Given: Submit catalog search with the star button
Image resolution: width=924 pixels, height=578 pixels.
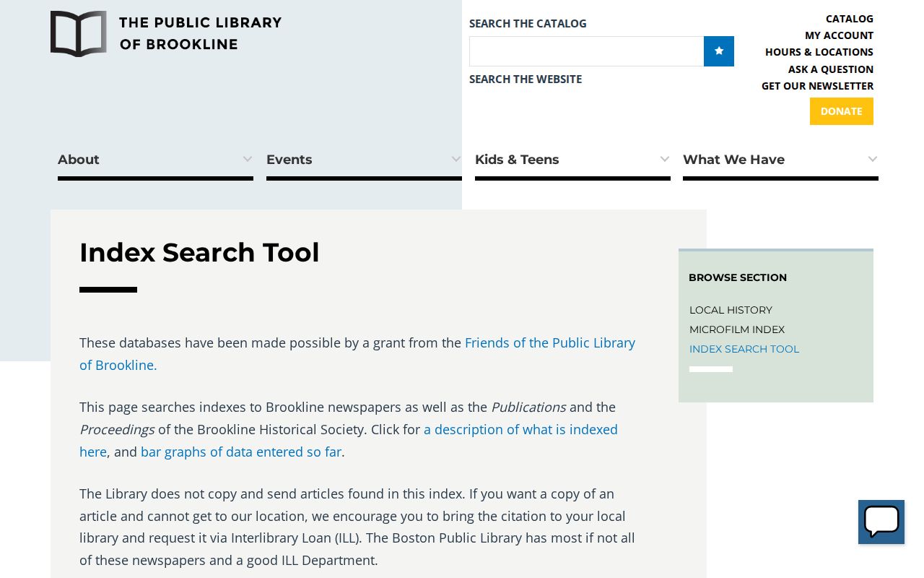Looking at the screenshot, I should pyautogui.click(x=719, y=51).
